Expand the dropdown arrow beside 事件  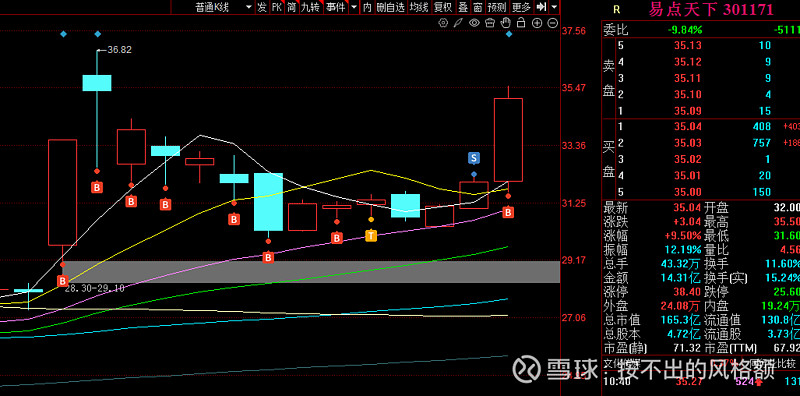[354, 7]
